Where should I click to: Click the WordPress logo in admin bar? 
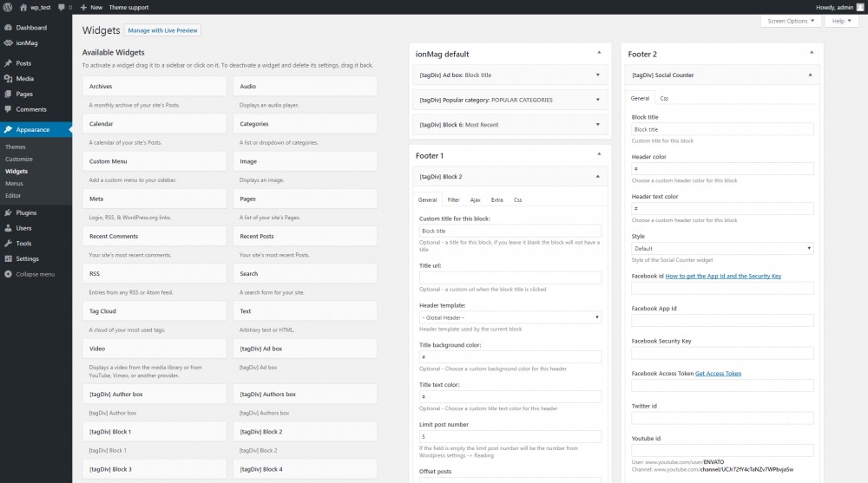coord(8,7)
